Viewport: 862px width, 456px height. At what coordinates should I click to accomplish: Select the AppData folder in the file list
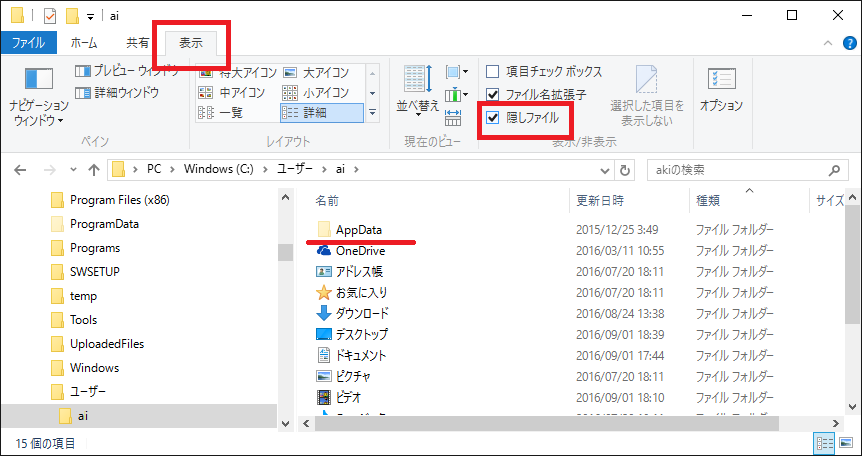click(x=359, y=230)
